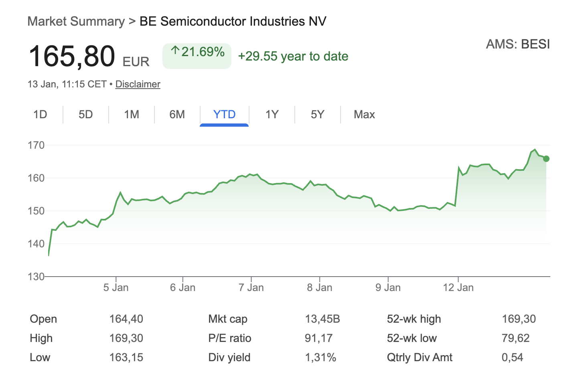Click the green up arrow icon
588x372 pixels.
175,51
